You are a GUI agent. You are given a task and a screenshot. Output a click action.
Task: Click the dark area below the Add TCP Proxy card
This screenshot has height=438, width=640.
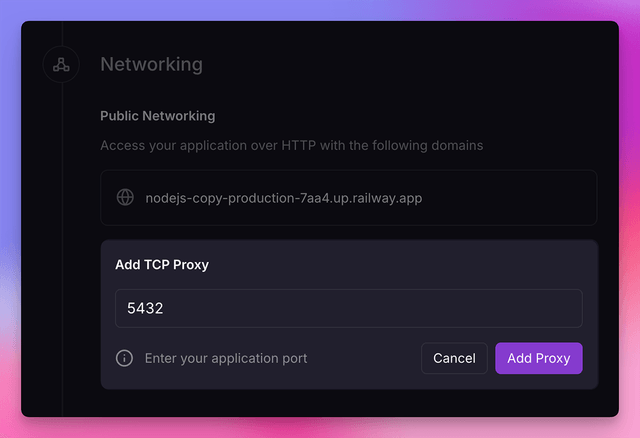[x=350, y=402]
